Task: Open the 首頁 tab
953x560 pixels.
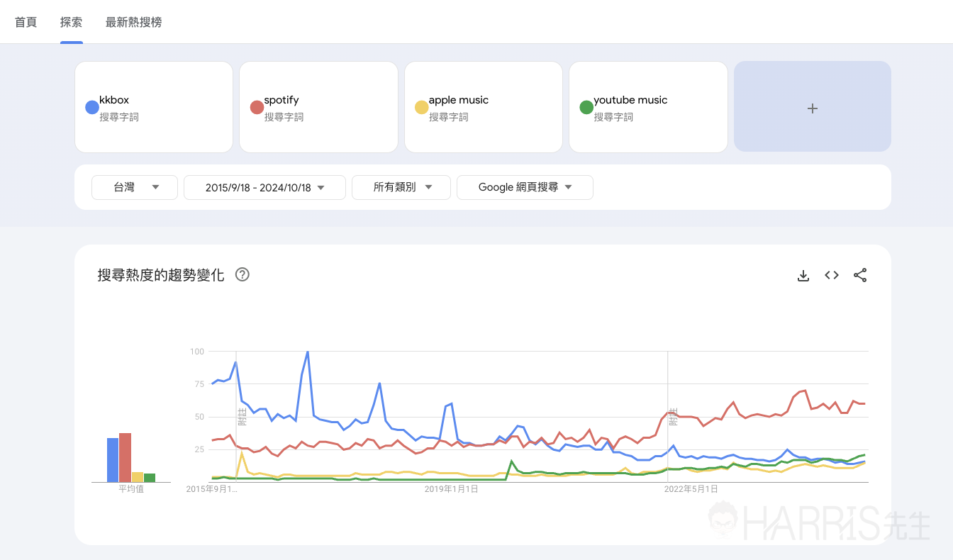Action: click(26, 22)
